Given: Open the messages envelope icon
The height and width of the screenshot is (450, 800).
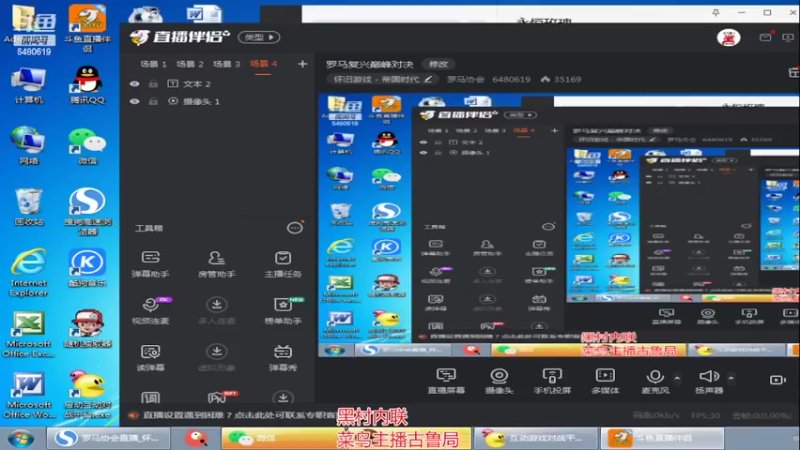Looking at the screenshot, I should point(765,37).
